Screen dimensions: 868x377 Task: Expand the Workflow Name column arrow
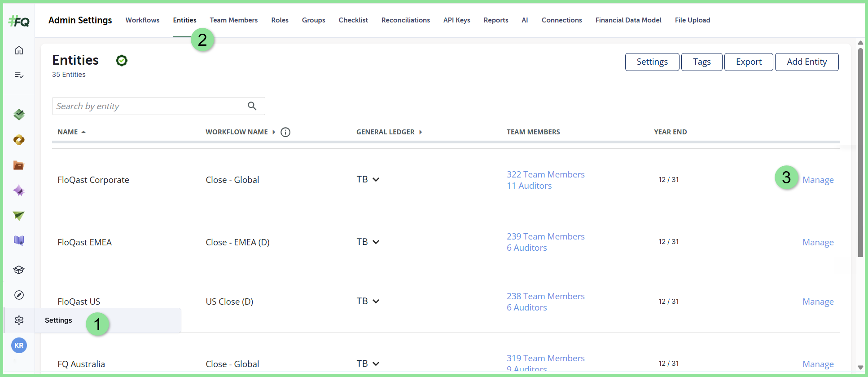[x=274, y=132]
